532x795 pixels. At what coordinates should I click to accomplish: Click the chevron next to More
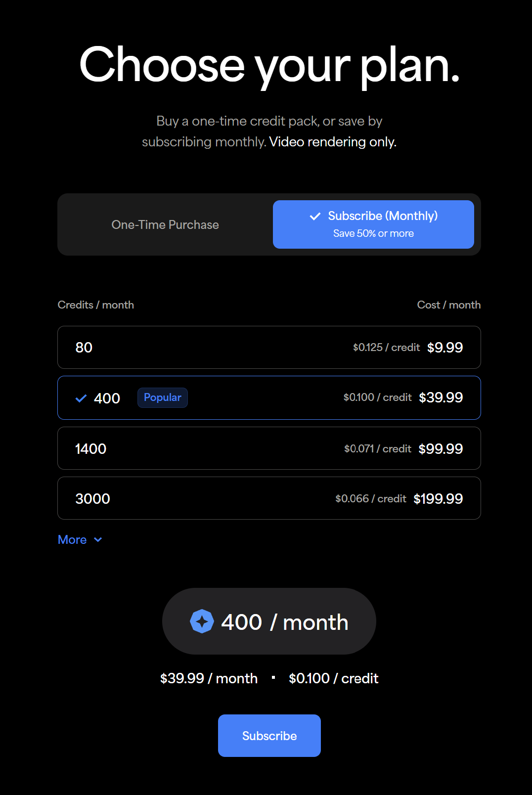[98, 540]
